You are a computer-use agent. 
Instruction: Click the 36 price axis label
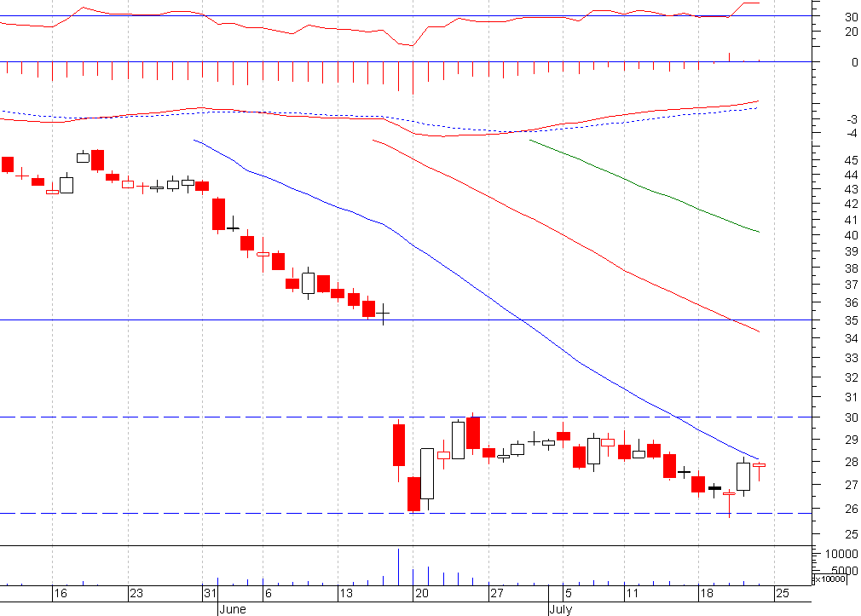click(x=851, y=302)
